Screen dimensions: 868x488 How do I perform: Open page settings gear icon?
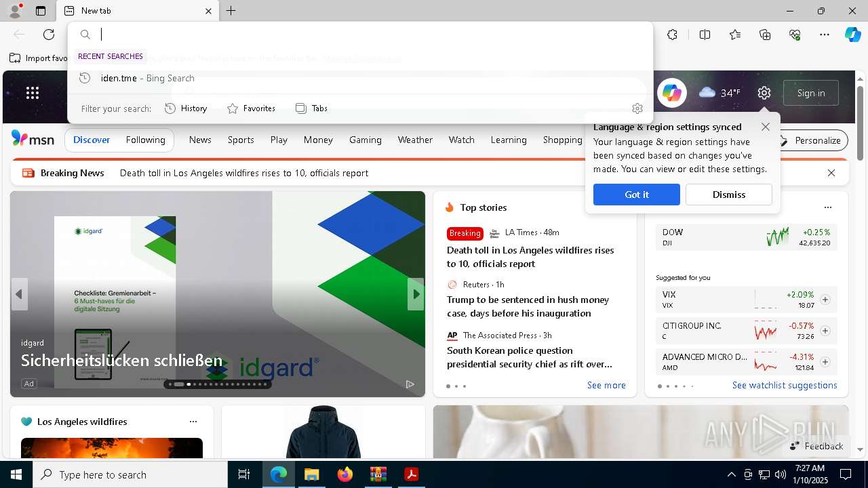(x=764, y=93)
